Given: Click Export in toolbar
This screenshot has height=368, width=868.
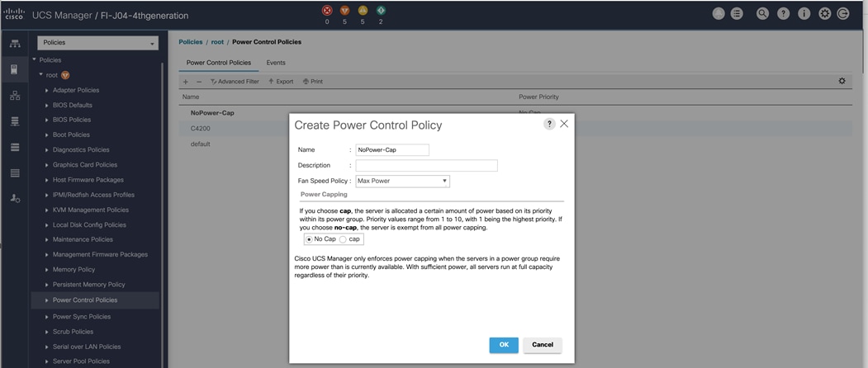Looking at the screenshot, I should (x=281, y=82).
